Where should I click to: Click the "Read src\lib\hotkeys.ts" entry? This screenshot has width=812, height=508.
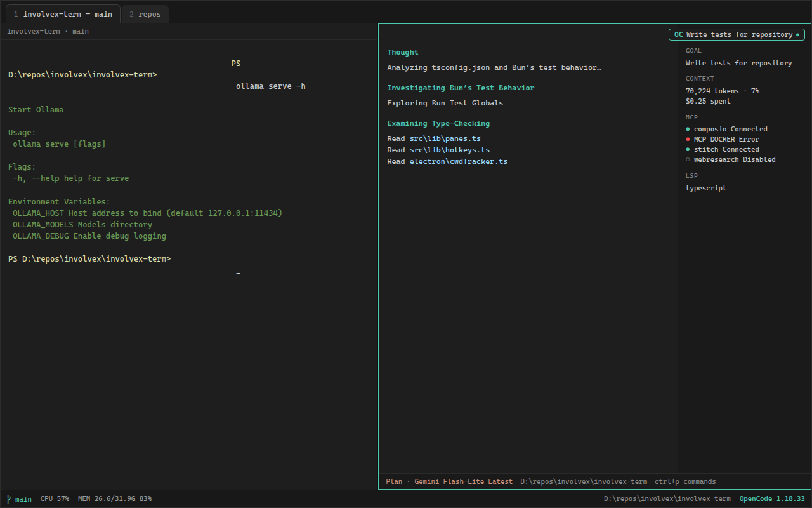[x=438, y=150]
